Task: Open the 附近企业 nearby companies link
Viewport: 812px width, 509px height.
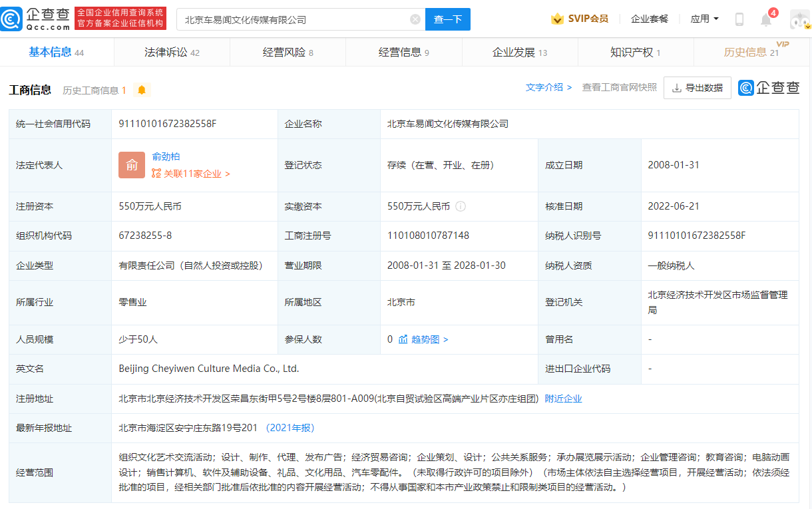Action: coord(563,399)
